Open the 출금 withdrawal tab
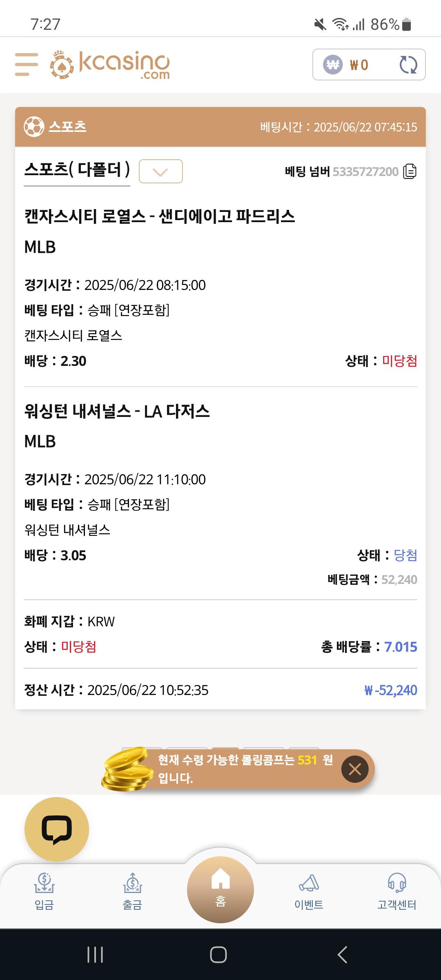Viewport: 441px width, 980px height. [132, 892]
